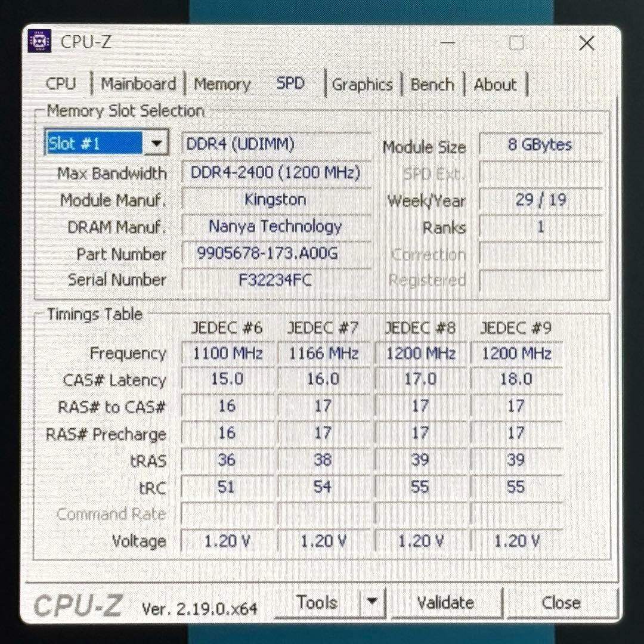Viewport: 644px width, 644px height.
Task: Click the JEDEC #8 column header
Action: click(x=420, y=328)
